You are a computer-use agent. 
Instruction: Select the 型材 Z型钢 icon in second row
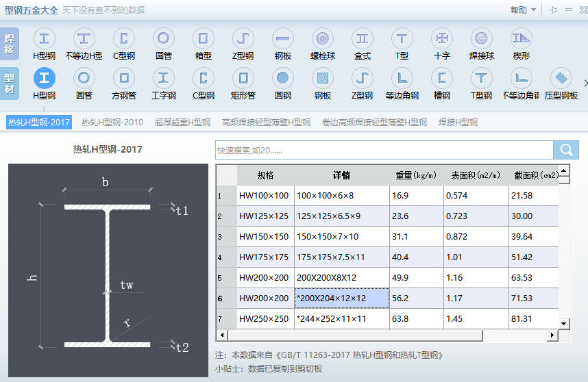[x=363, y=78]
